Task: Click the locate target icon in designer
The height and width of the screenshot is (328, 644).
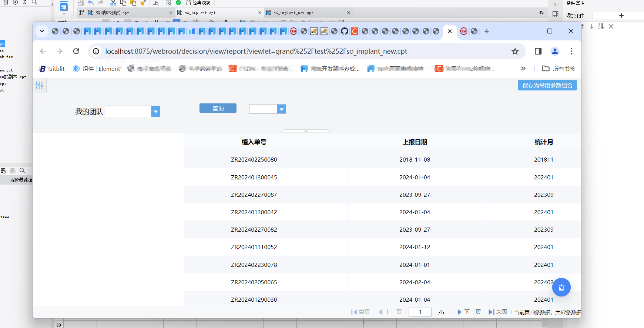Action: pos(15,2)
